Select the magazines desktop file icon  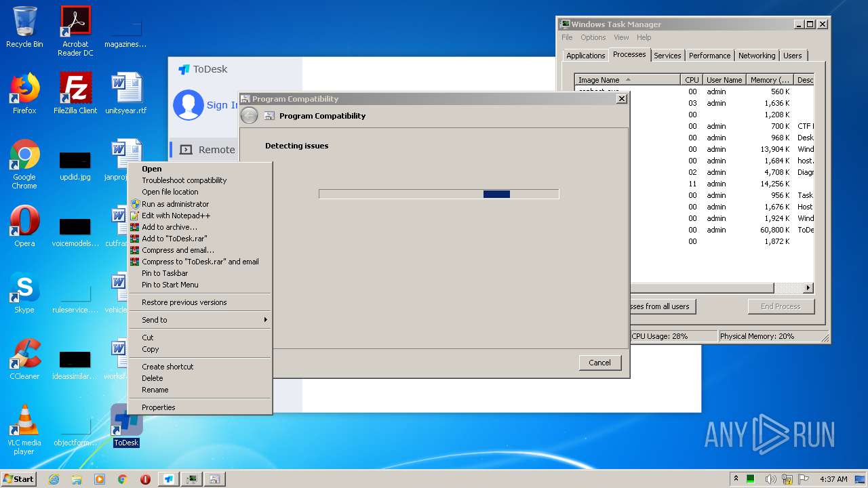[126, 31]
